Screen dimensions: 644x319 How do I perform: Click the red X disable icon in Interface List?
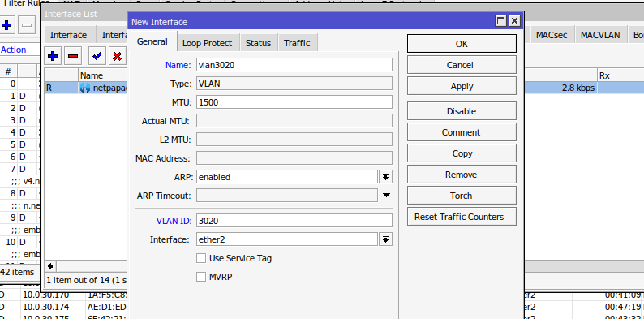[x=117, y=56]
